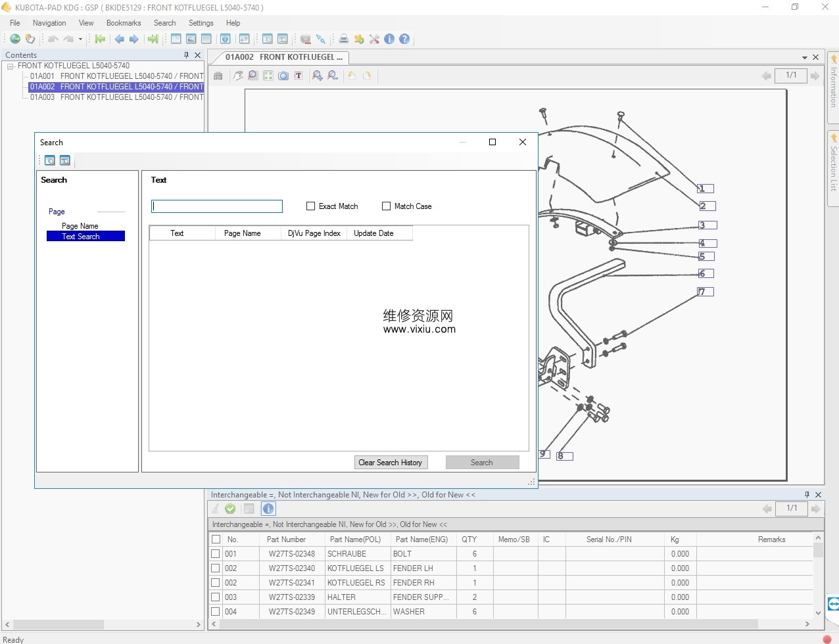Click the search text input field
The width and height of the screenshot is (839, 644).
217,206
